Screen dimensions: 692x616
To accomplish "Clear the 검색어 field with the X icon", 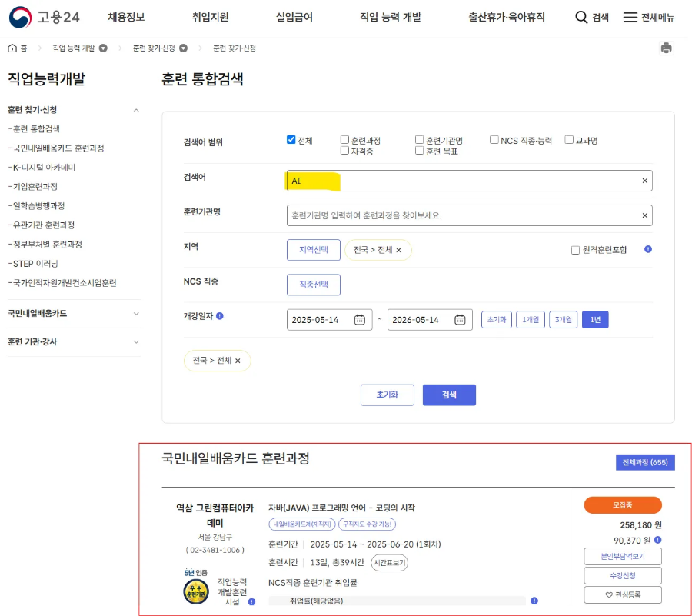I will [644, 181].
